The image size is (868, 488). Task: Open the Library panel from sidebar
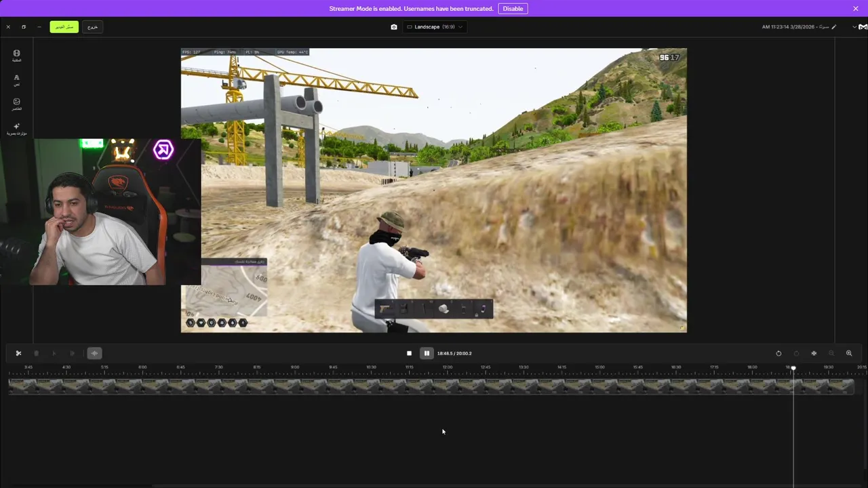16,56
